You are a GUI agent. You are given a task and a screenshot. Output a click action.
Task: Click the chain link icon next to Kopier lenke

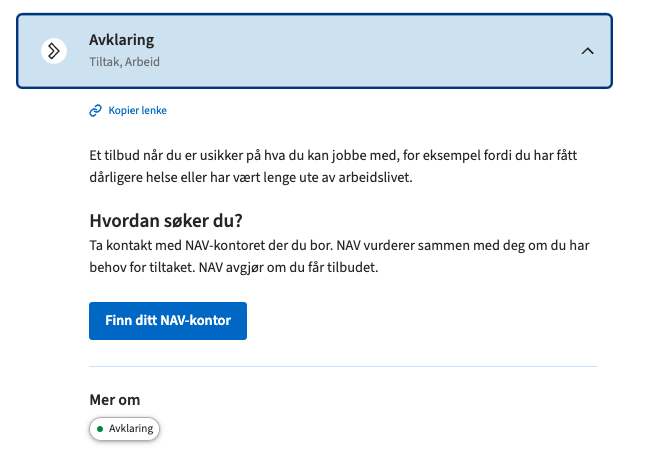95,110
